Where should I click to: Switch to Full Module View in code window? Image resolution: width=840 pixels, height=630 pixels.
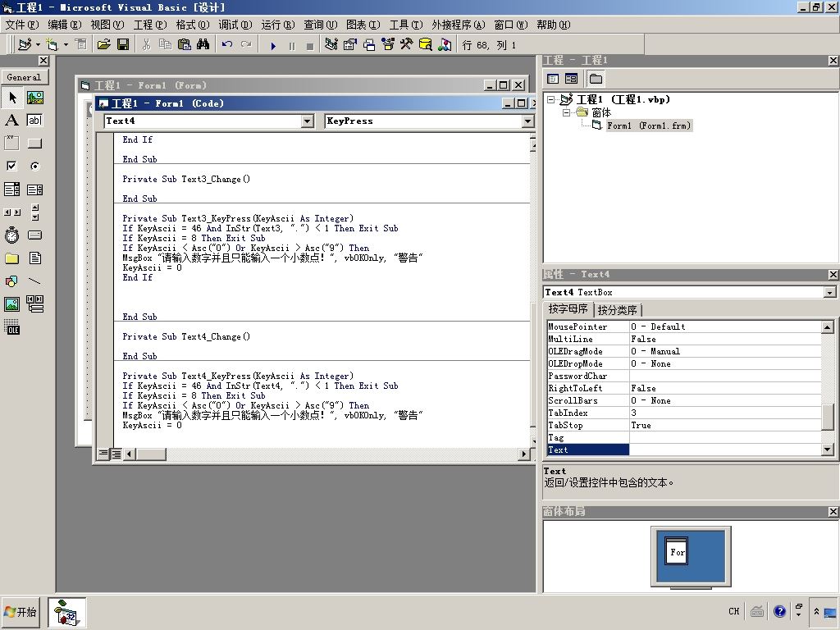(116, 454)
